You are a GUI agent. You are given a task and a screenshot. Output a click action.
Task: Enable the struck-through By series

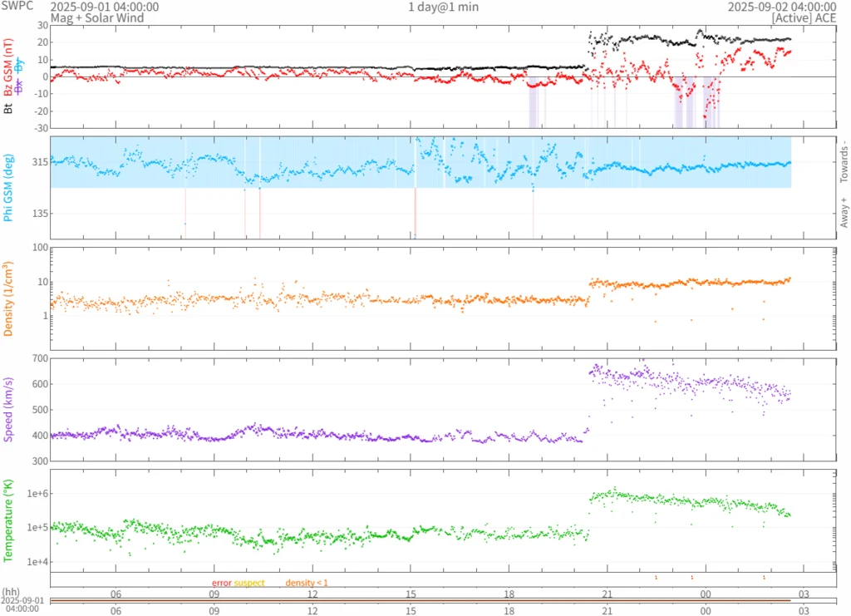click(20, 66)
